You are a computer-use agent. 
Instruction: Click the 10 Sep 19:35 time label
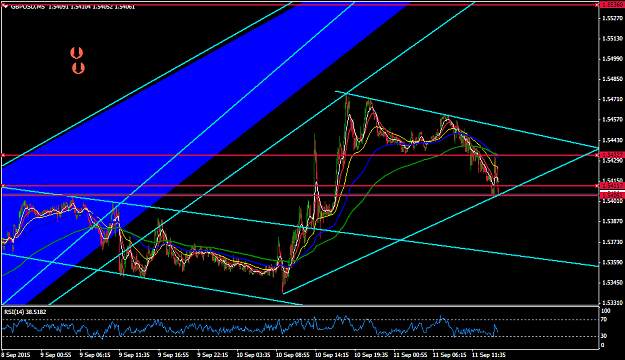(x=371, y=354)
